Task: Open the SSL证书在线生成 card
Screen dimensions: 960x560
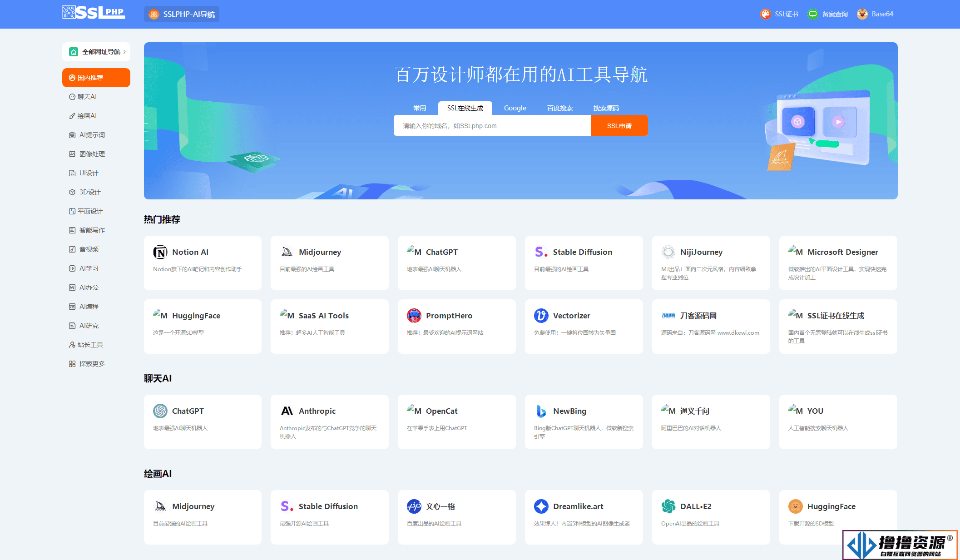Action: 838,327
